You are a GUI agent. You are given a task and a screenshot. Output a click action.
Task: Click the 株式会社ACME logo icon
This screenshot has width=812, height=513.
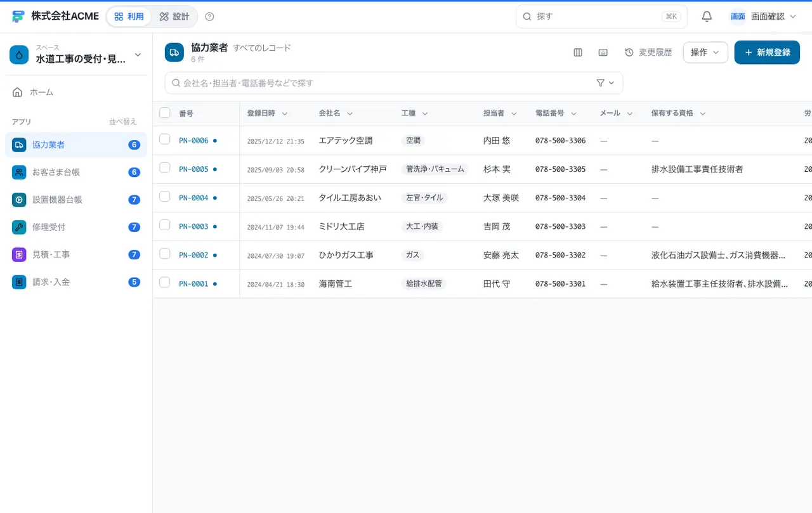point(18,16)
